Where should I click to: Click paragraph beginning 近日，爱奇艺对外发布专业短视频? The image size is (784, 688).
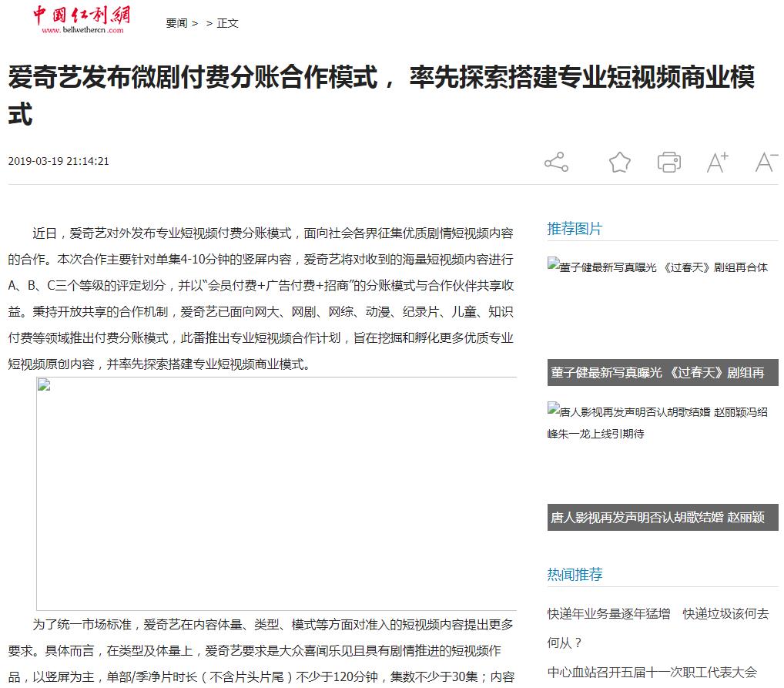pyautogui.click(x=261, y=298)
